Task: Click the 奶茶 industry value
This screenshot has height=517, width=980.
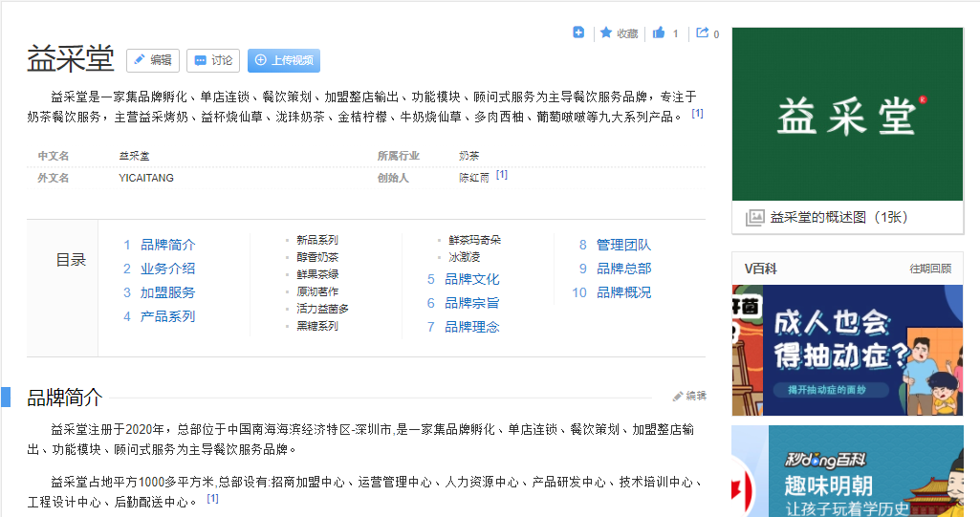Action: coord(468,156)
